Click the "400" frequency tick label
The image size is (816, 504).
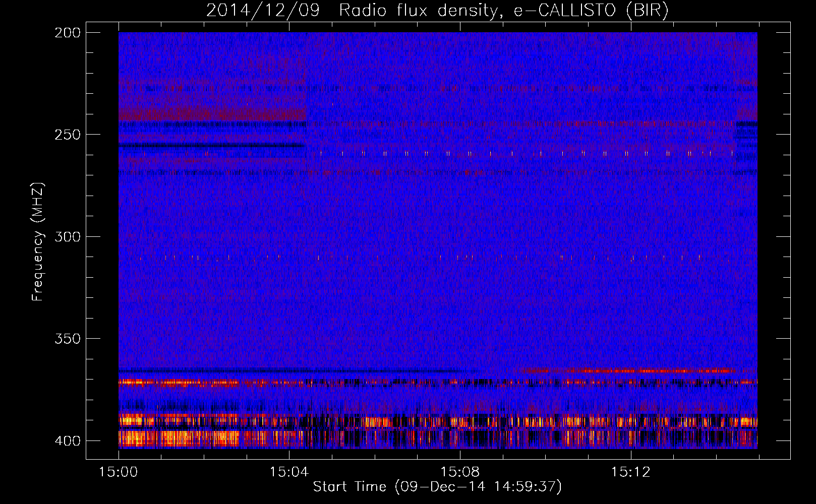click(67, 441)
